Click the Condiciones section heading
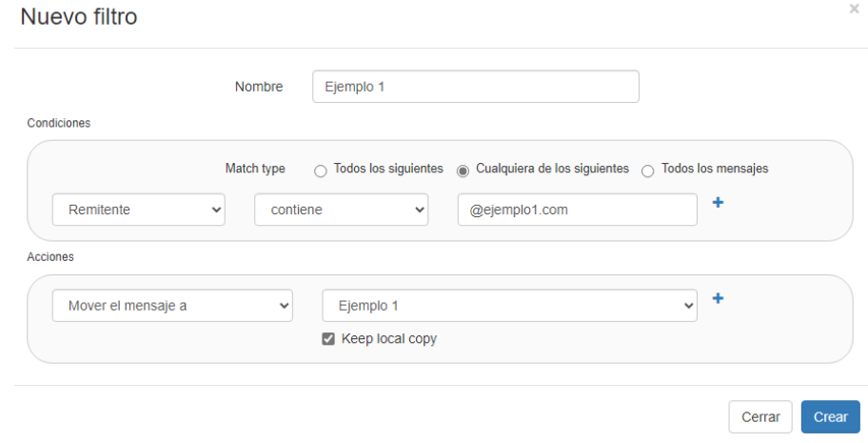The image size is (868, 443). point(59,123)
